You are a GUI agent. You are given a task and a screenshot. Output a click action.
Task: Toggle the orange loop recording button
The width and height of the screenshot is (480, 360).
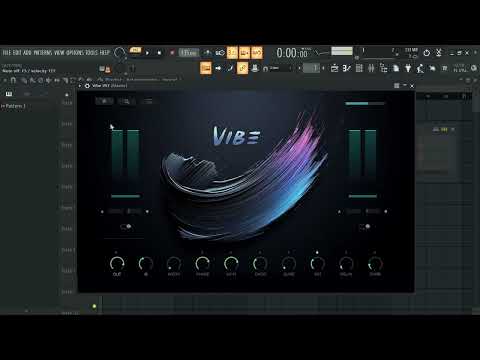point(257,53)
